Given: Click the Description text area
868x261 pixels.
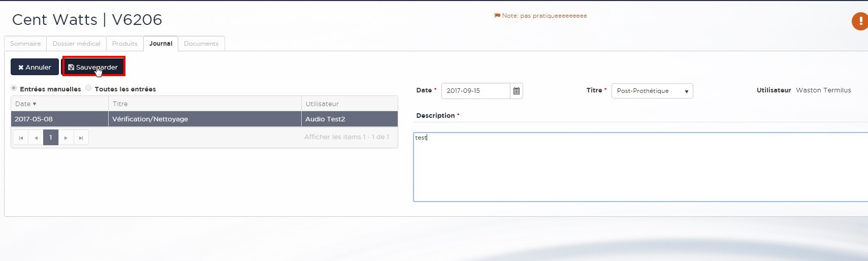Looking at the screenshot, I should pos(640,168).
